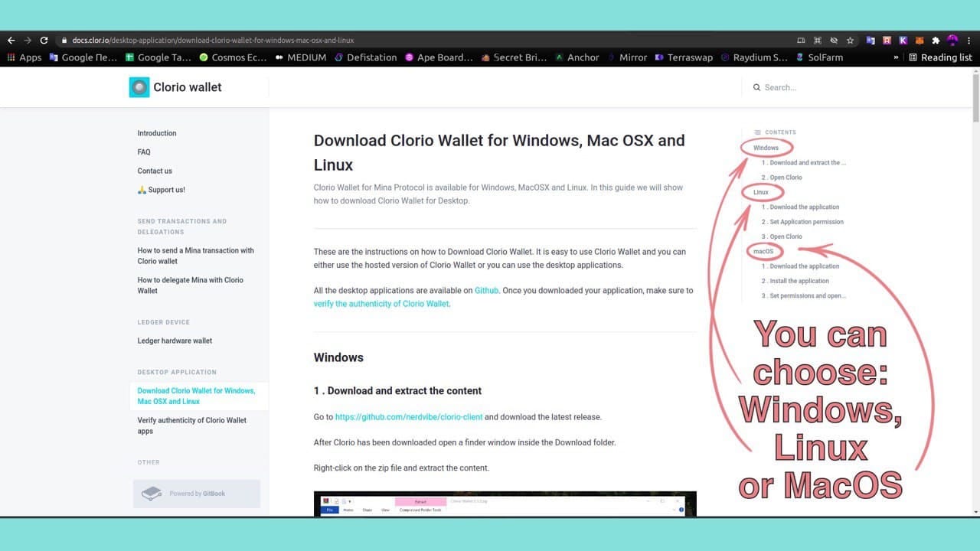Open the Terraswap bookmark
The width and height of the screenshot is (980, 551).
pos(684,57)
